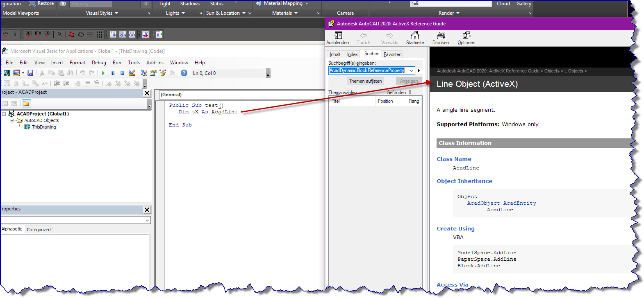644x298 pixels.
Task: Switch to the Index tab in help
Action: [x=352, y=54]
